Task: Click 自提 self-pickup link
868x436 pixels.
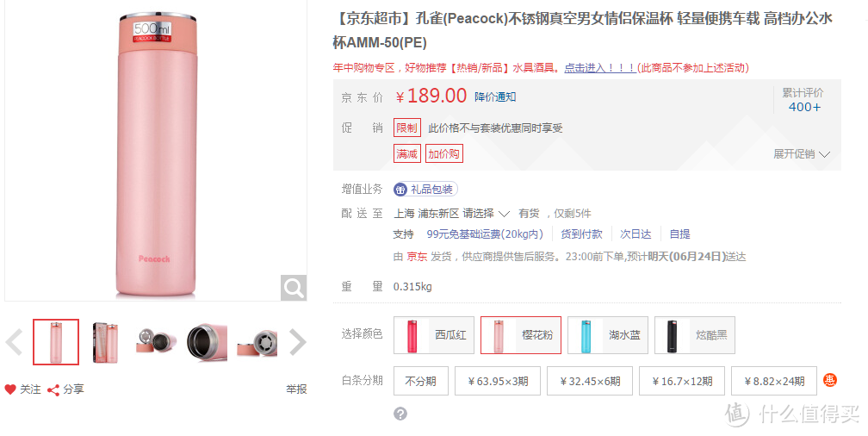Action: pos(679,234)
